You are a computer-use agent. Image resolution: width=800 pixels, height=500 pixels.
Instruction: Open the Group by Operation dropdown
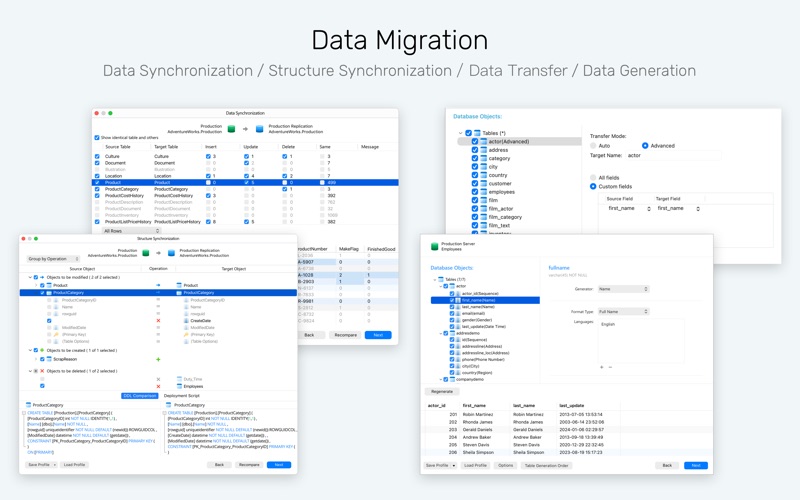pyautogui.click(x=53, y=259)
